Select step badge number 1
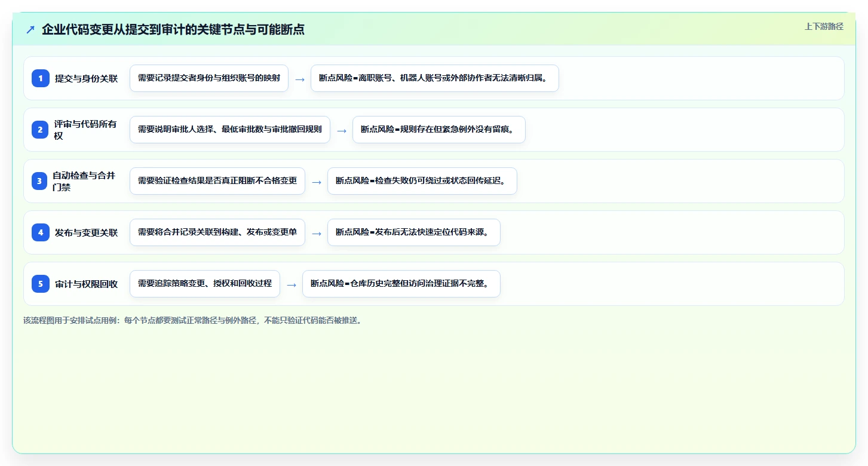868x466 pixels. [41, 78]
